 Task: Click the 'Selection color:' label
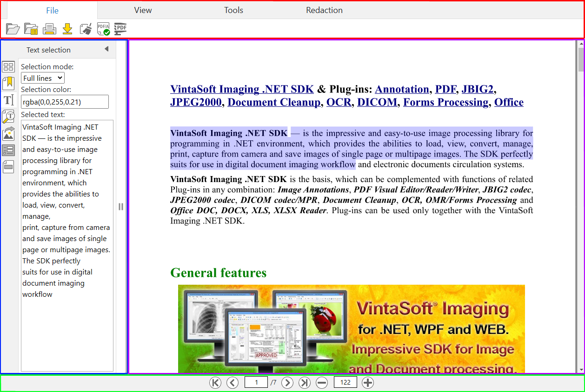(46, 90)
